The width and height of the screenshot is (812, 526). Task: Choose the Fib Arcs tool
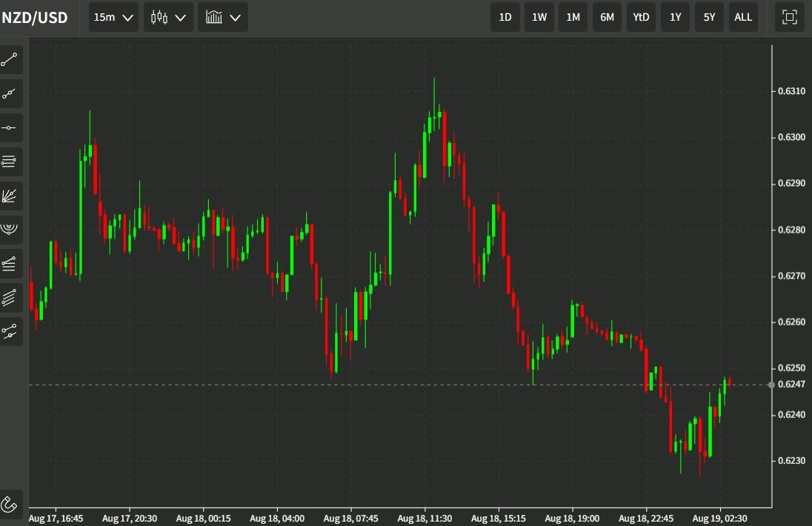pyautogui.click(x=10, y=230)
